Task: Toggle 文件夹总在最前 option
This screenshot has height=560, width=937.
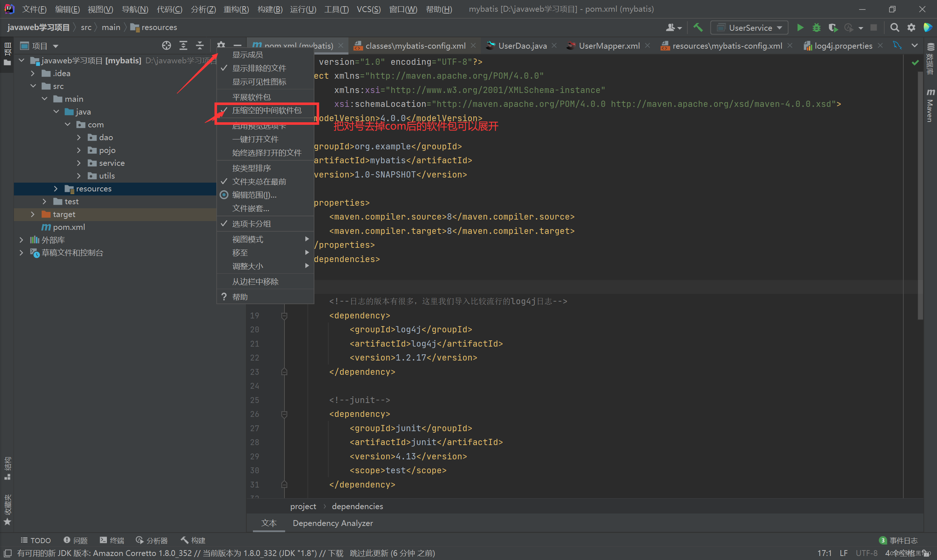Action: (259, 182)
